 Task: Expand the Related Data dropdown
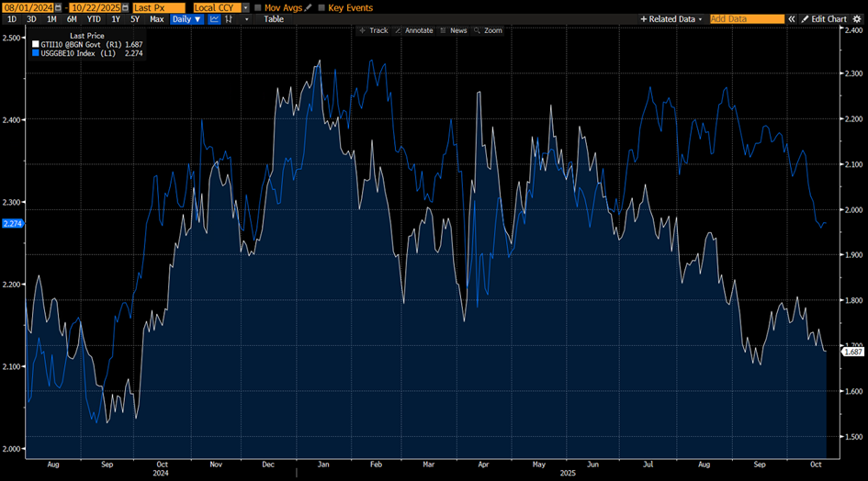tap(671, 18)
